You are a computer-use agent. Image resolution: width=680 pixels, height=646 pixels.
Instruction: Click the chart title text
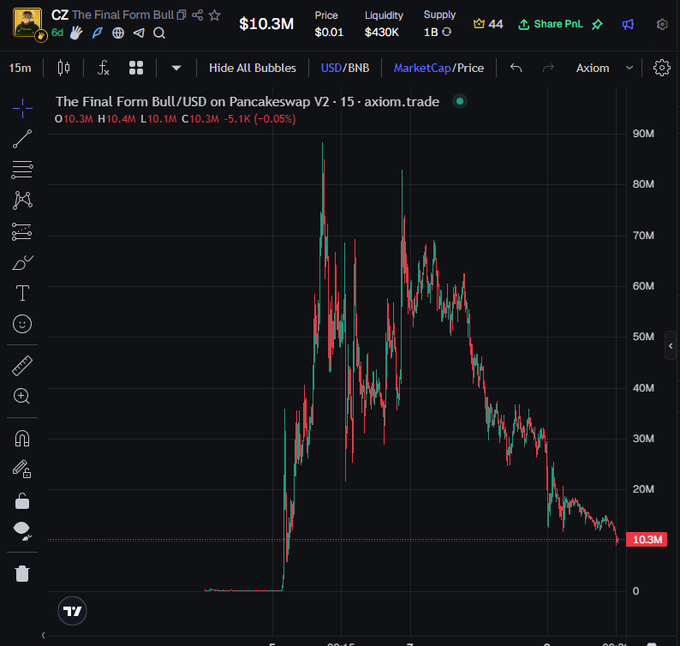point(247,101)
